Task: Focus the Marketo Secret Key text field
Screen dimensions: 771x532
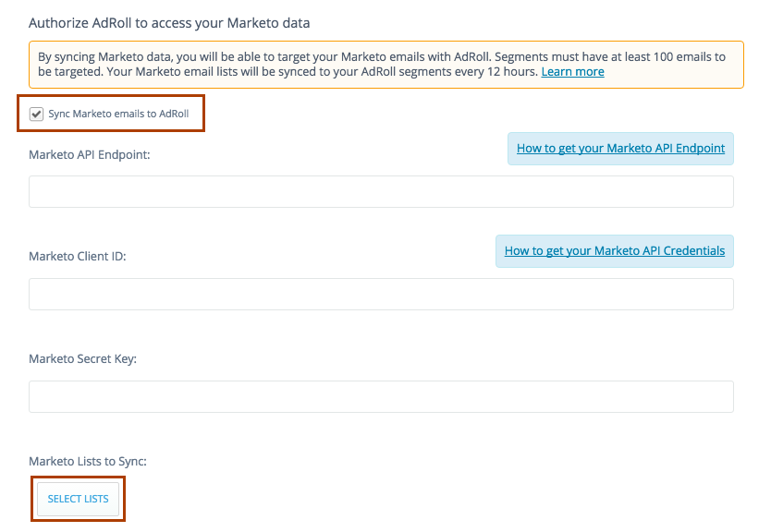Action: tap(381, 397)
